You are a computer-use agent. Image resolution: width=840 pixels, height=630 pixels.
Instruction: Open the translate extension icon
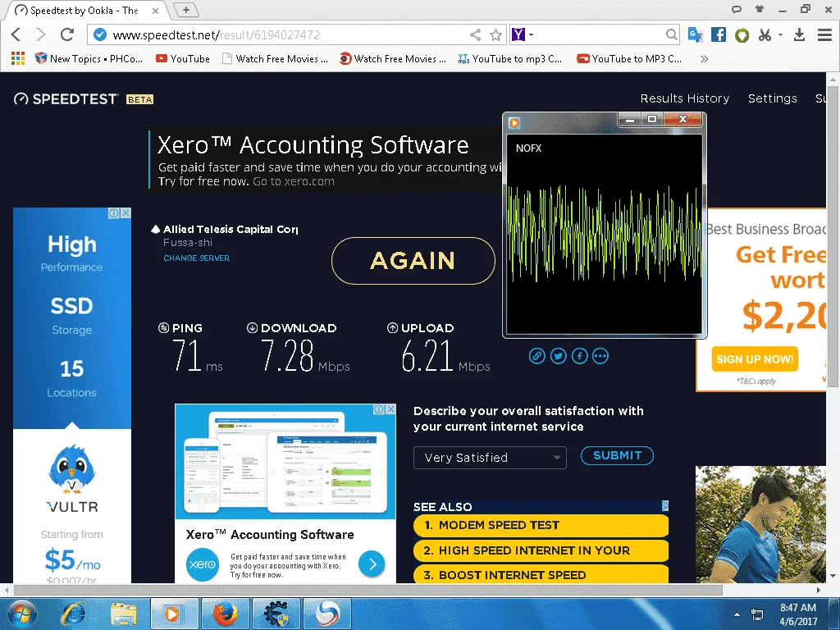pyautogui.click(x=696, y=34)
